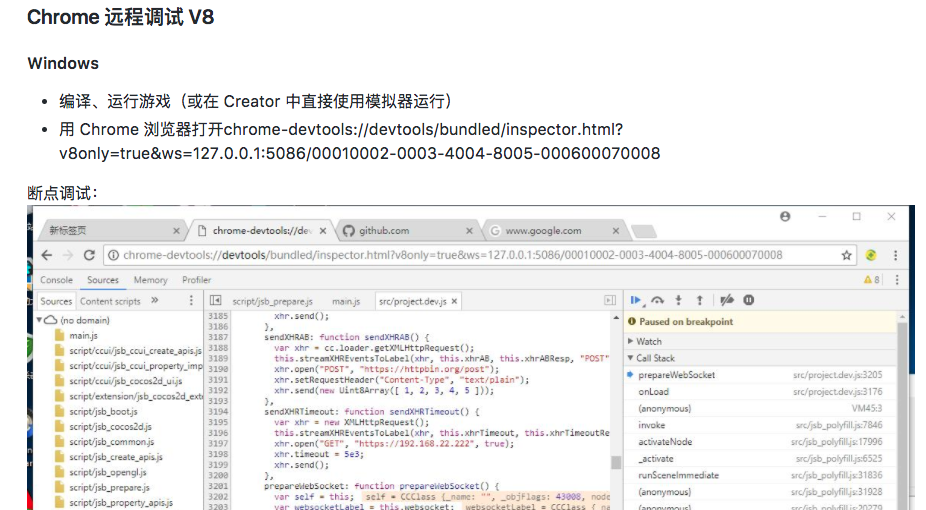Viewport: 926px width, 510px height.
Task: Close the www.google.com browser tab
Action: point(615,231)
